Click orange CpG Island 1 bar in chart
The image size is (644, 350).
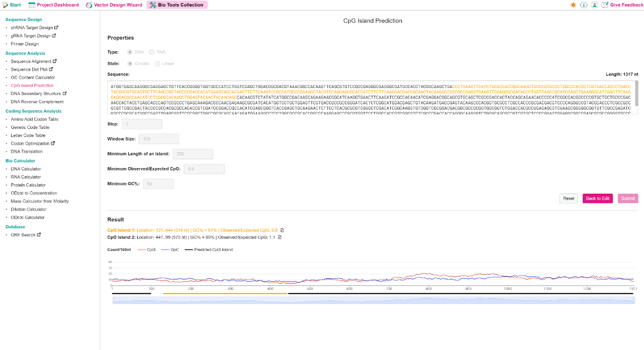[x=225, y=293]
